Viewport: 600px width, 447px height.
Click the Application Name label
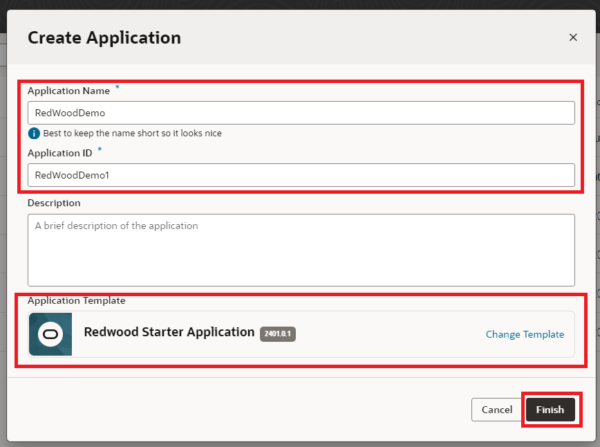(x=68, y=91)
